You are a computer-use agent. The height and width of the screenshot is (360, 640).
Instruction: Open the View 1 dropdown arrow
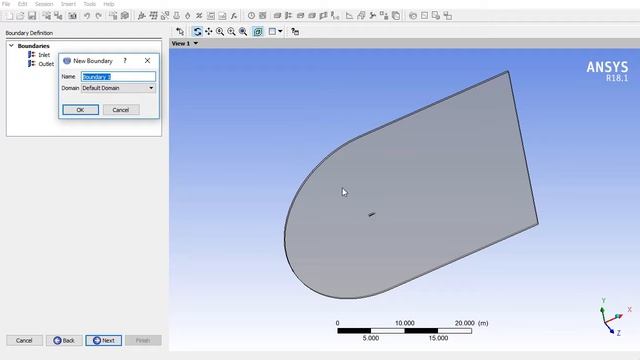pyautogui.click(x=196, y=43)
